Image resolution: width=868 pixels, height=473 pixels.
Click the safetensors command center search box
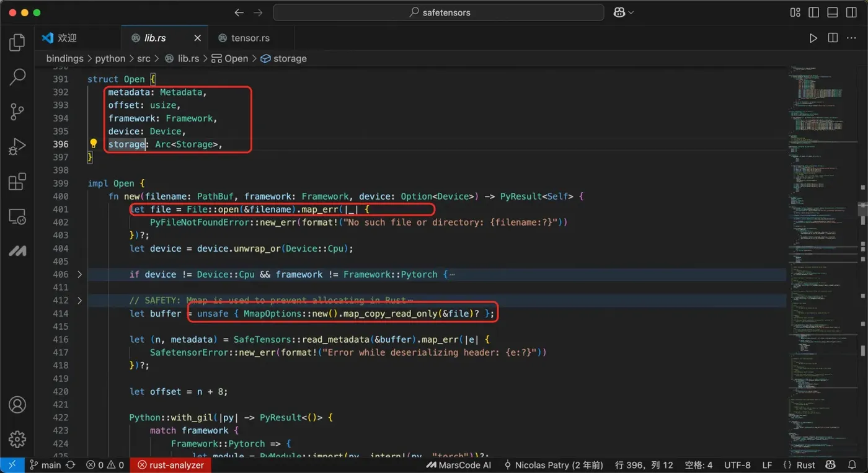point(438,12)
